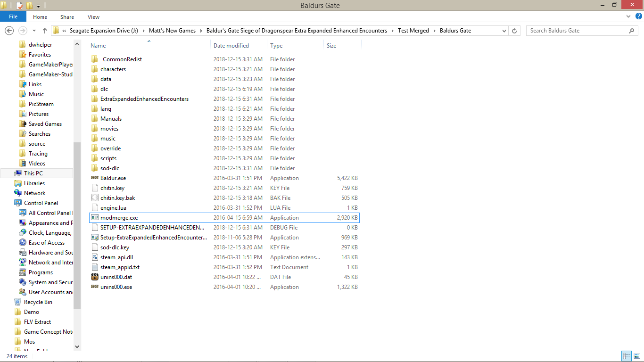Select the engine.lua file name
This screenshot has height=362, width=644.
[x=113, y=208]
